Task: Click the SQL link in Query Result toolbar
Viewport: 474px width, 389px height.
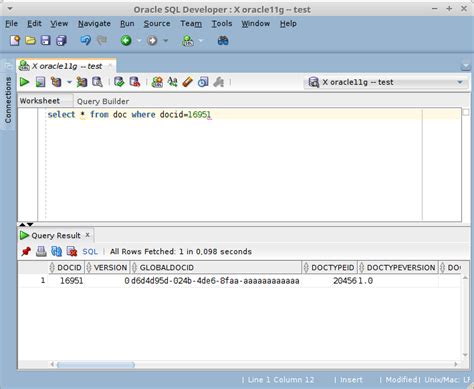Action: [x=90, y=252]
